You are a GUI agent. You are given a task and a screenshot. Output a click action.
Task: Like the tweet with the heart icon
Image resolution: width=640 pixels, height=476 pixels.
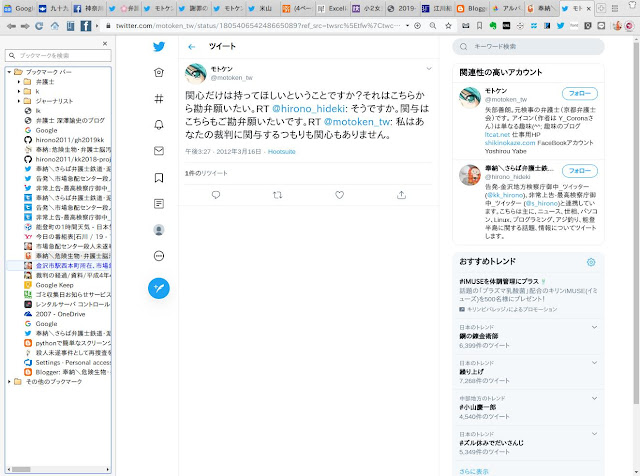[340, 195]
